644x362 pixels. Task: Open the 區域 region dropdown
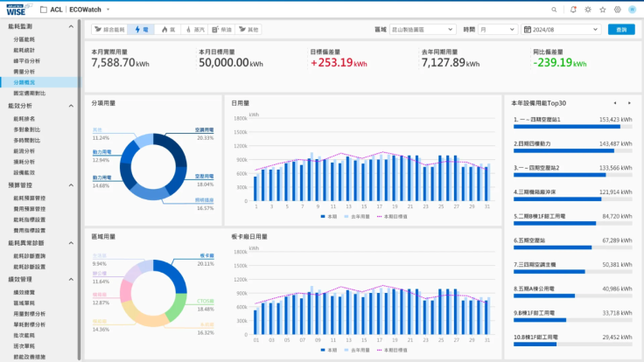tap(423, 30)
